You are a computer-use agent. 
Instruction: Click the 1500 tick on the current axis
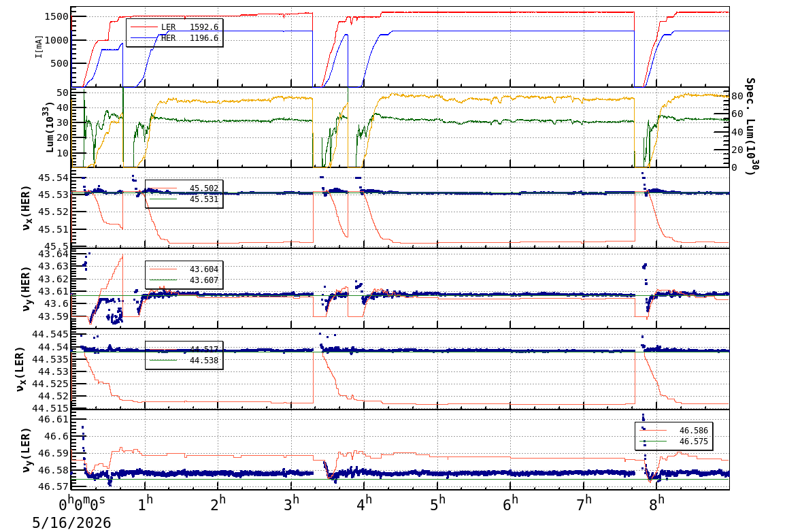click(x=56, y=16)
